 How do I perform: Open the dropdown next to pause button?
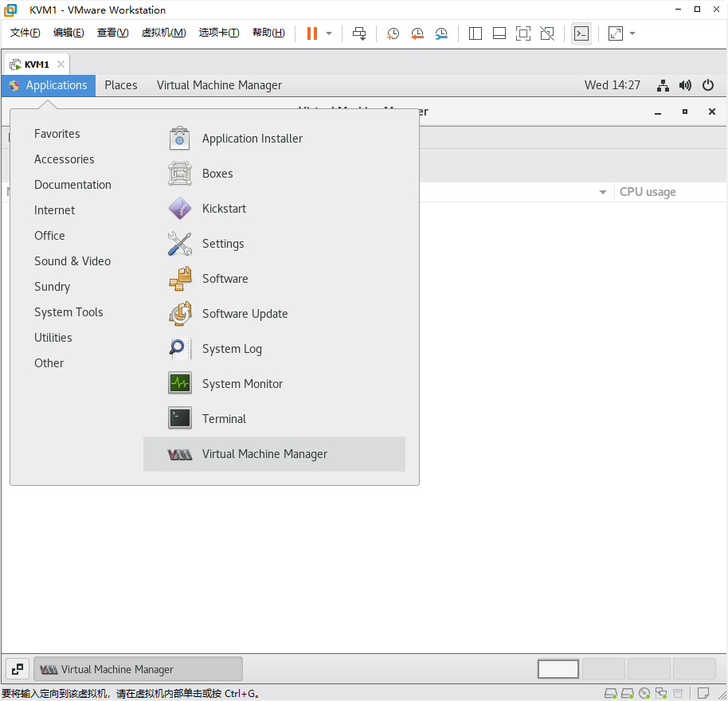click(329, 33)
